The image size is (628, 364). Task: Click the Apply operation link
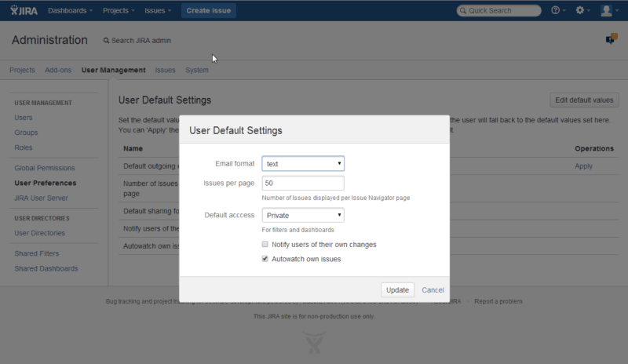[583, 166]
